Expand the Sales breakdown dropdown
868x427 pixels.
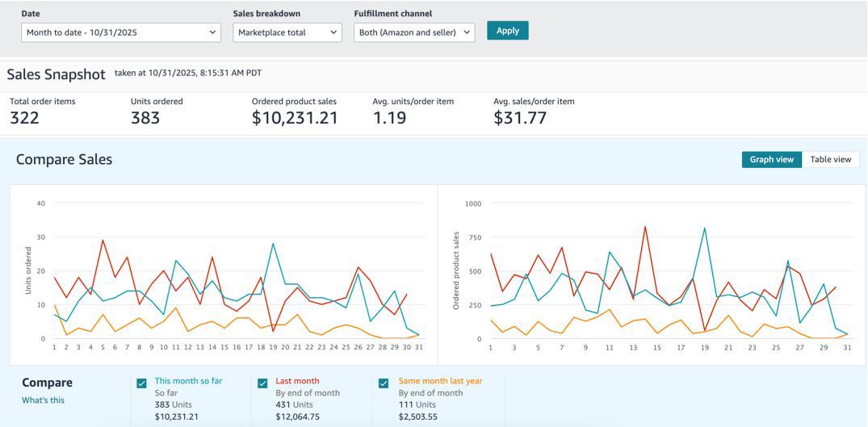[287, 32]
